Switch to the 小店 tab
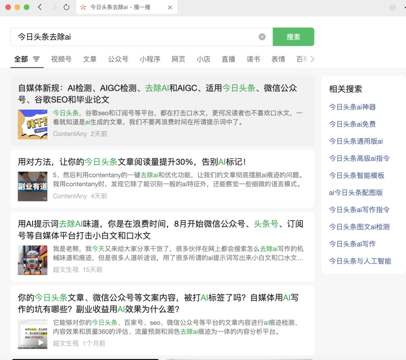This screenshot has height=360, width=406. coord(203,59)
